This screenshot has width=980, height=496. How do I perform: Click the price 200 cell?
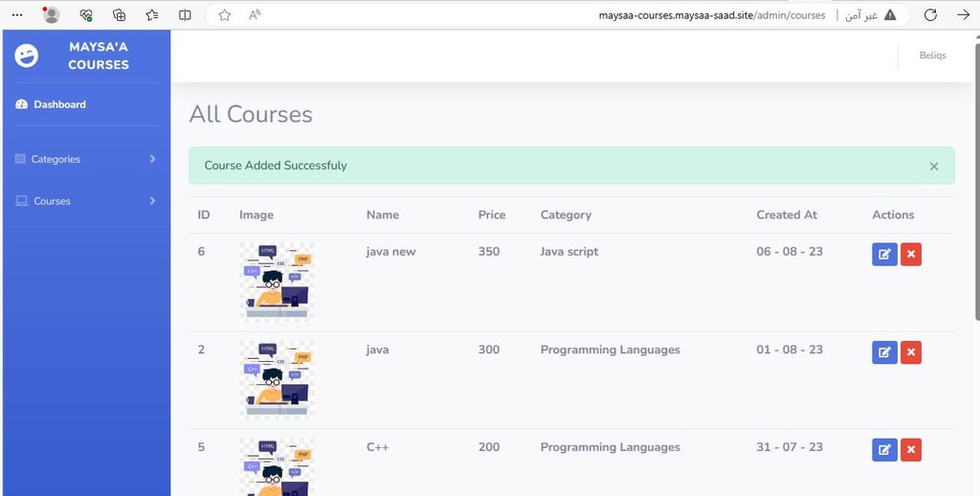(x=489, y=447)
